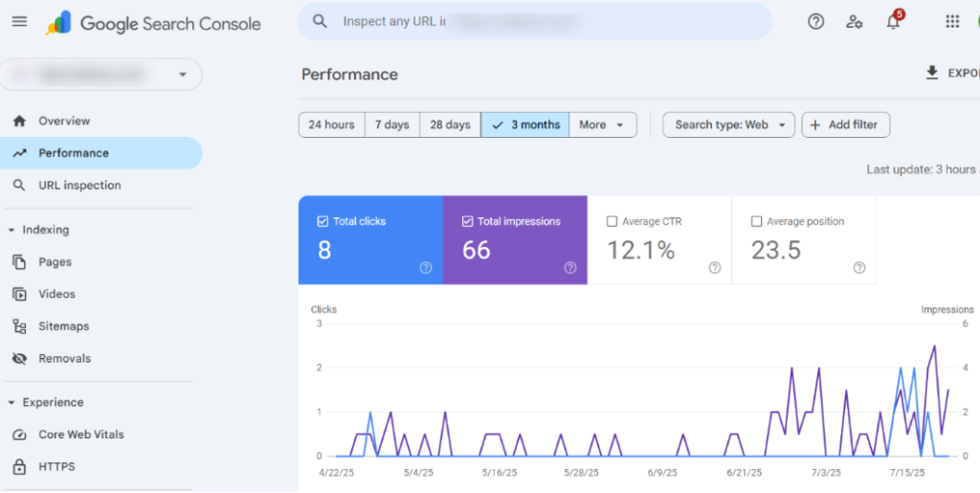980x493 pixels.
Task: Open the notifications bell
Action: tap(894, 21)
